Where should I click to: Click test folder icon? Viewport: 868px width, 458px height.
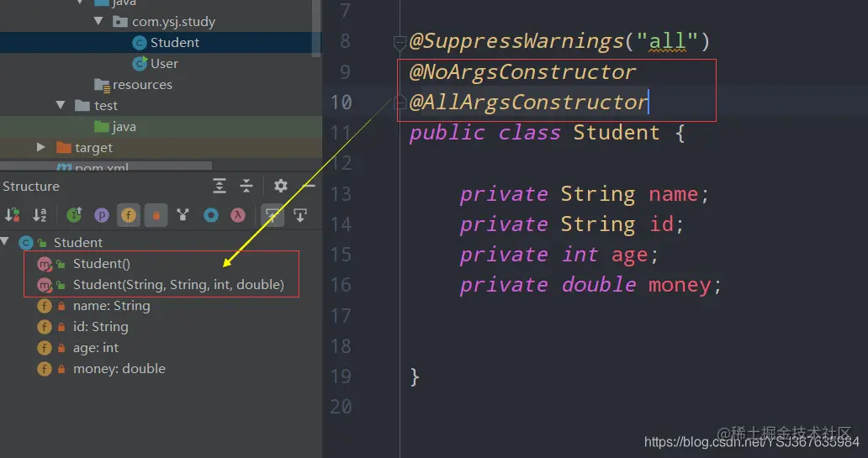coord(82,106)
